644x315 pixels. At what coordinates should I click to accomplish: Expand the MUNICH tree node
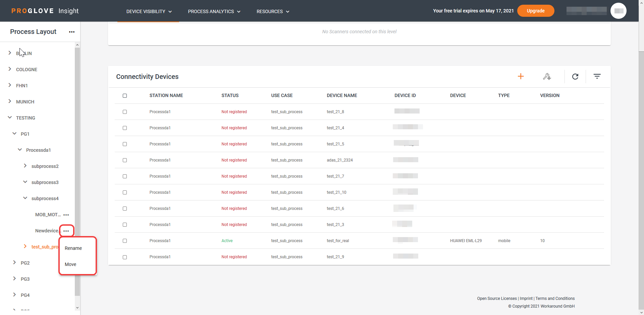click(x=10, y=101)
